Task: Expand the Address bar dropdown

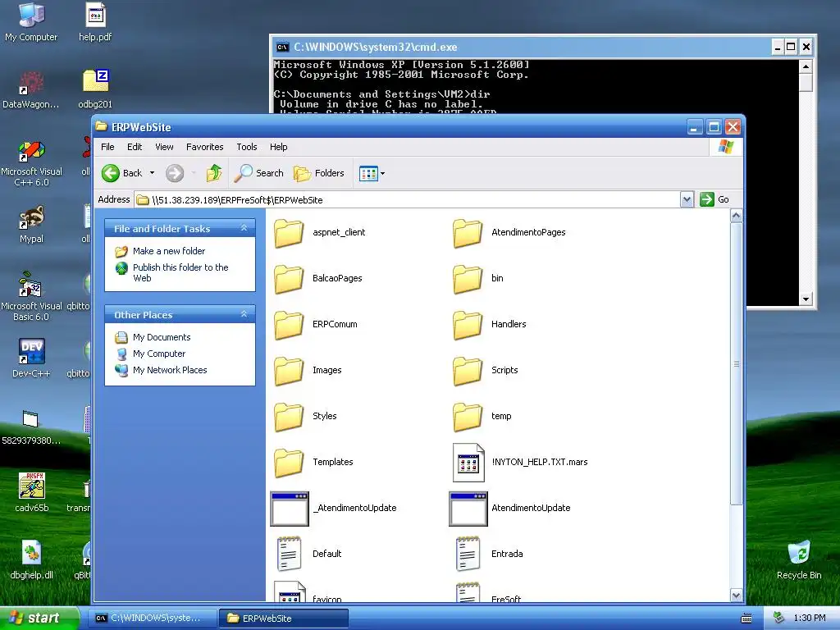Action: click(x=687, y=200)
